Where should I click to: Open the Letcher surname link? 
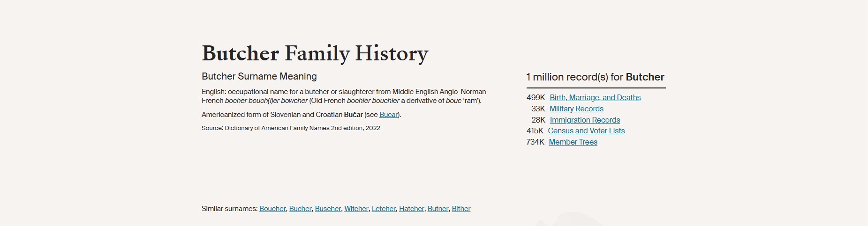(x=384, y=209)
